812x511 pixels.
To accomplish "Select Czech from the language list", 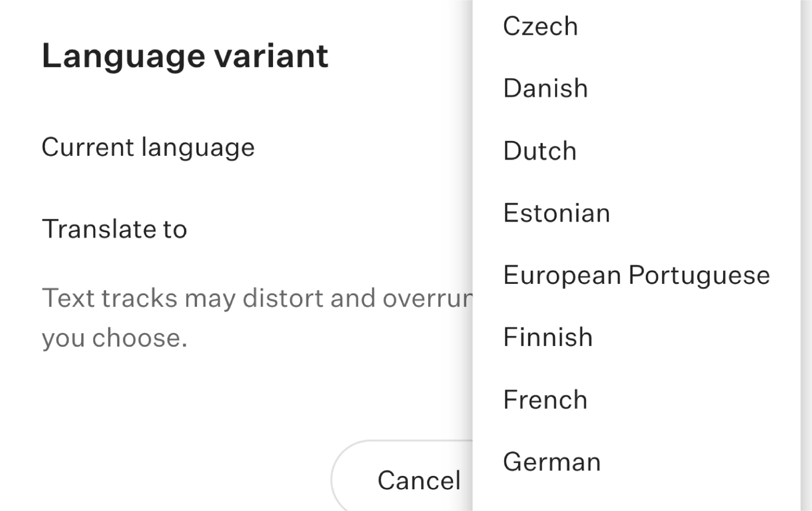I will click(x=636, y=26).
